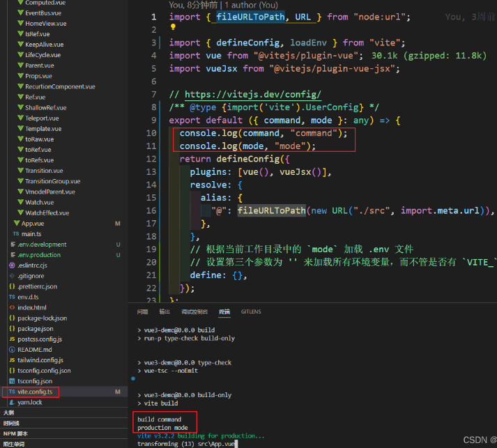Open RecurtionComponent.vue file
Screen dimensions: 497x448
pos(60,86)
